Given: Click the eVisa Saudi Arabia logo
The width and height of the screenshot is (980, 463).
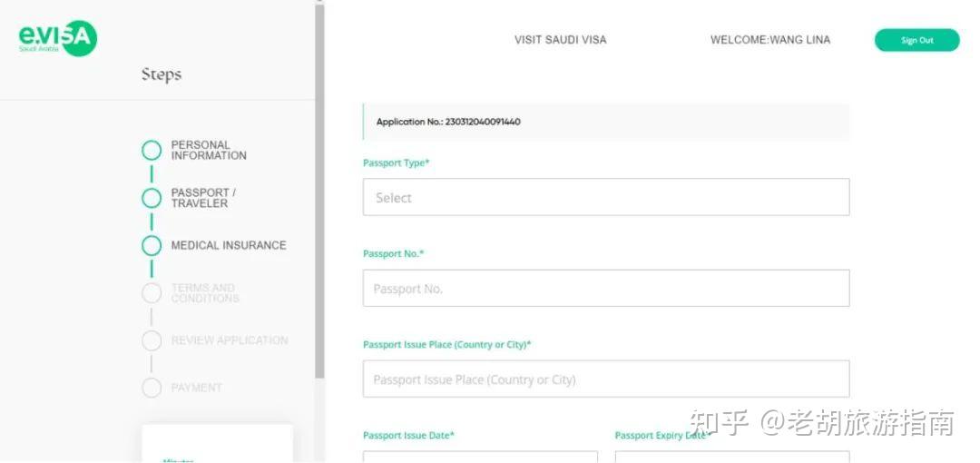Looking at the screenshot, I should click(x=57, y=37).
